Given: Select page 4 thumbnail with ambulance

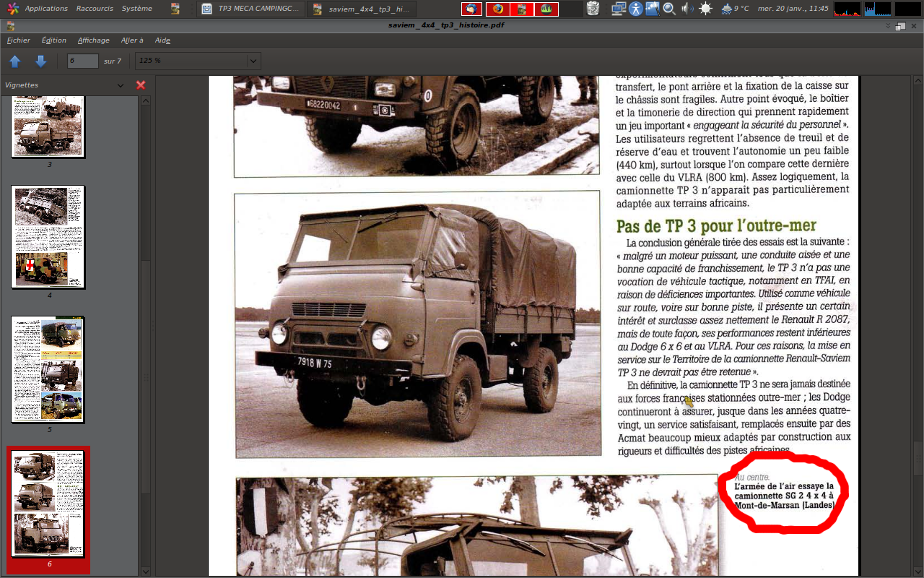Looking at the screenshot, I should point(48,237).
